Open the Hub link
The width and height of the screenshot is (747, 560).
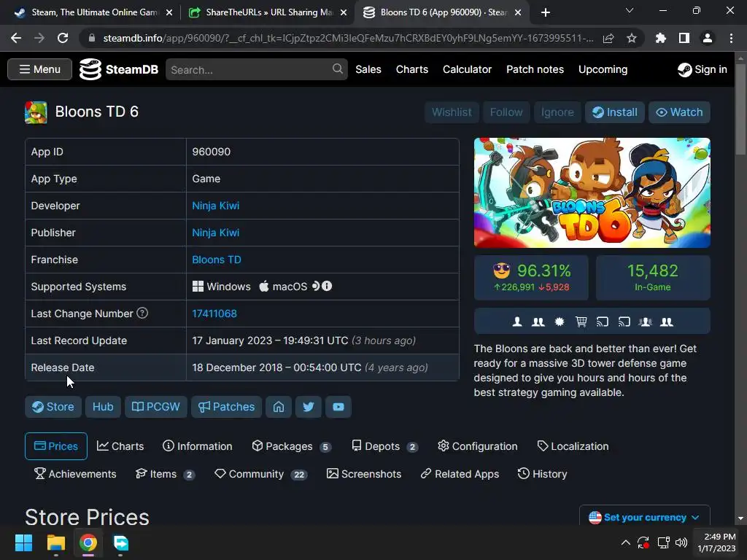click(x=103, y=407)
